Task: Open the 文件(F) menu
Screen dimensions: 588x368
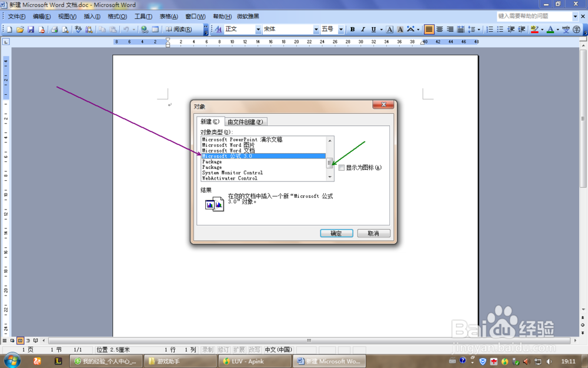Action: click(x=17, y=16)
